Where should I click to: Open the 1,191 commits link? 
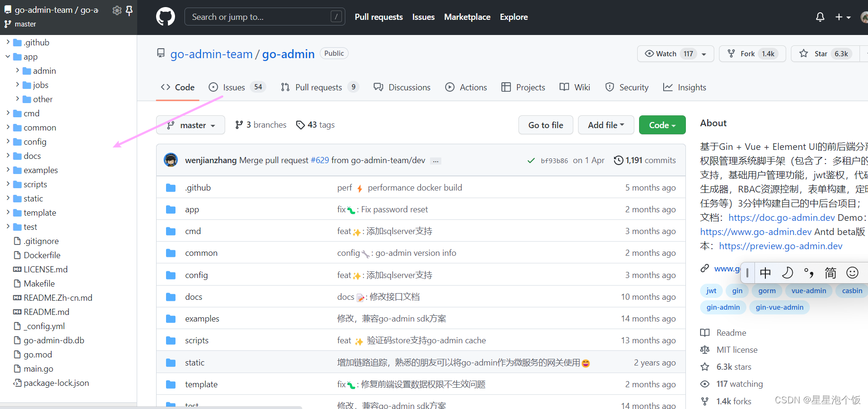[645, 160]
